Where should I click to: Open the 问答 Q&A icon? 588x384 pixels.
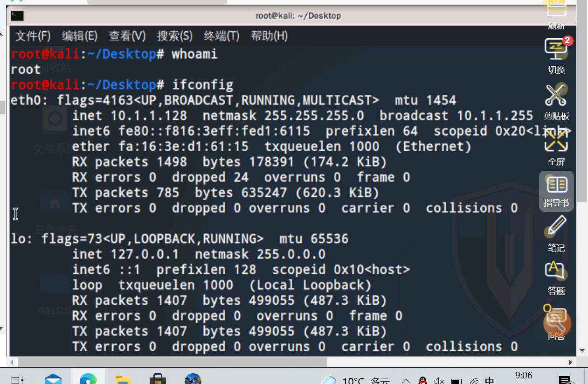point(556,322)
